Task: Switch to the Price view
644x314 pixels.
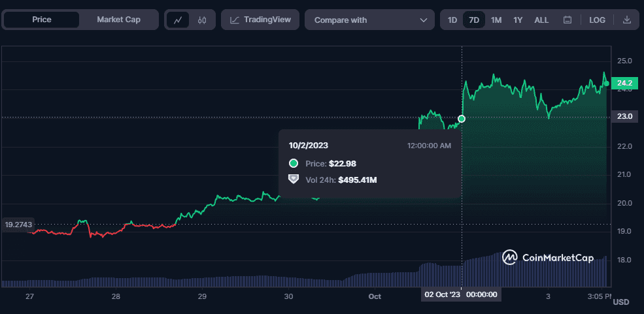Action: tap(42, 20)
